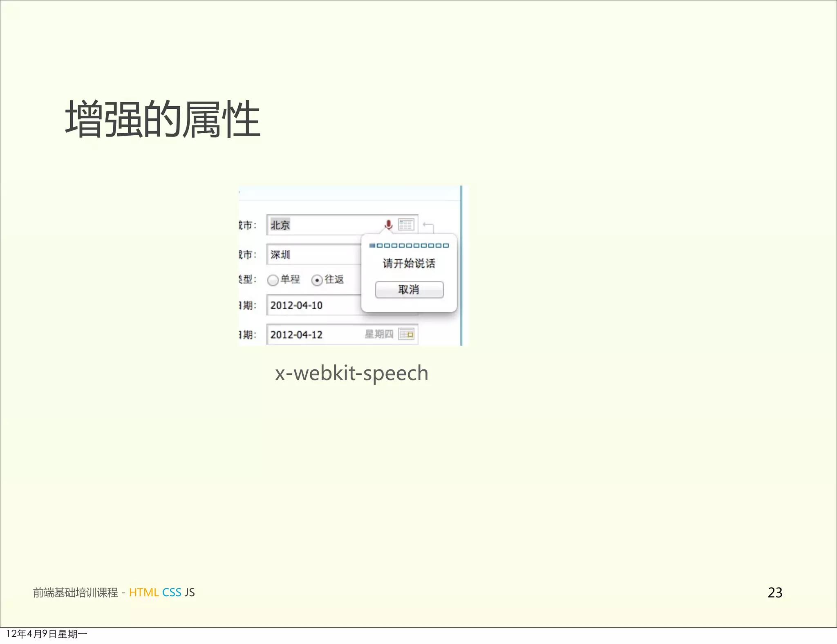
Task: Click the HTML text in footer
Action: 143,592
